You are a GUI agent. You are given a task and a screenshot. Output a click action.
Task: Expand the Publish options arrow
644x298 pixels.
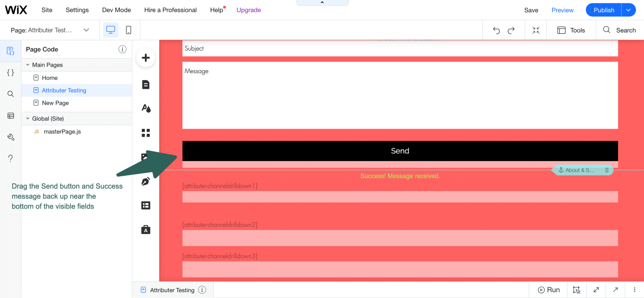pyautogui.click(x=629, y=10)
